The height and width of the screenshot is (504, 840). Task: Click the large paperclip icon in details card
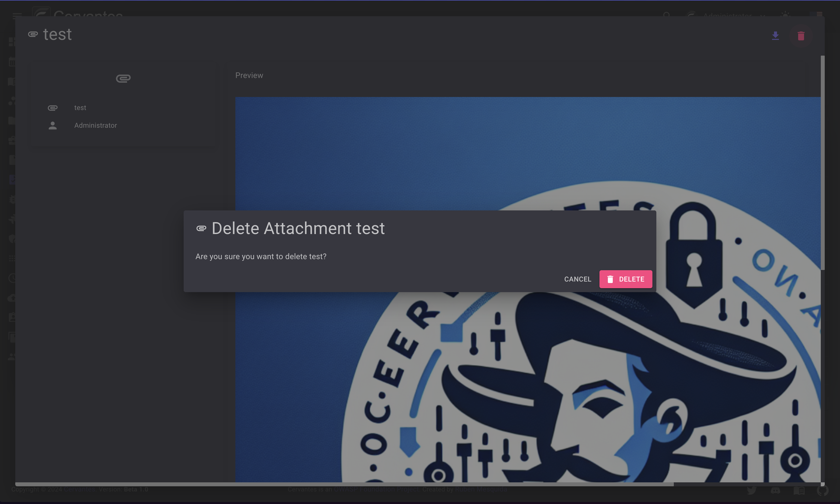(123, 79)
